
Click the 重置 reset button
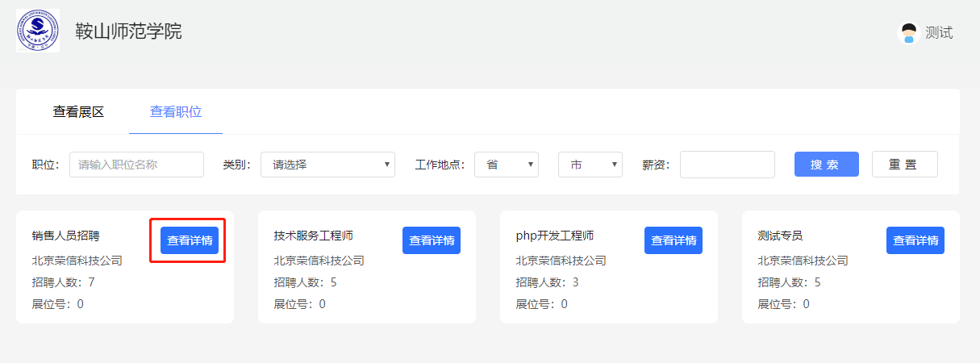click(x=904, y=165)
